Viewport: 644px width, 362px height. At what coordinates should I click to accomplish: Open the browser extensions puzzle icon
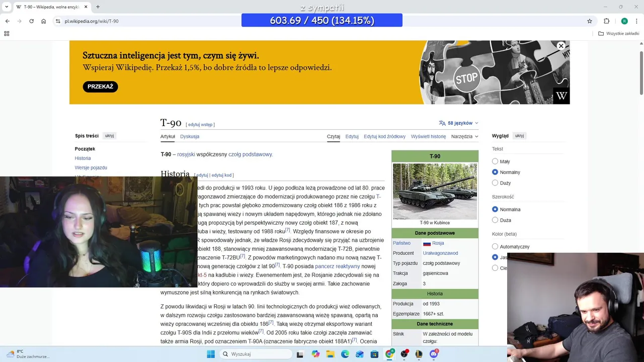[x=606, y=21]
